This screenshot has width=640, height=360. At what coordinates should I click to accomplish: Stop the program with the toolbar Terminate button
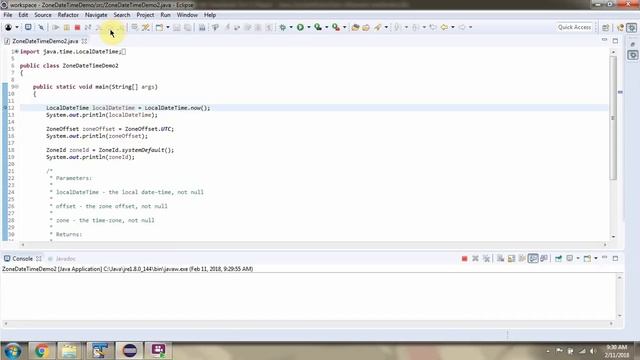pyautogui.click(x=77, y=27)
